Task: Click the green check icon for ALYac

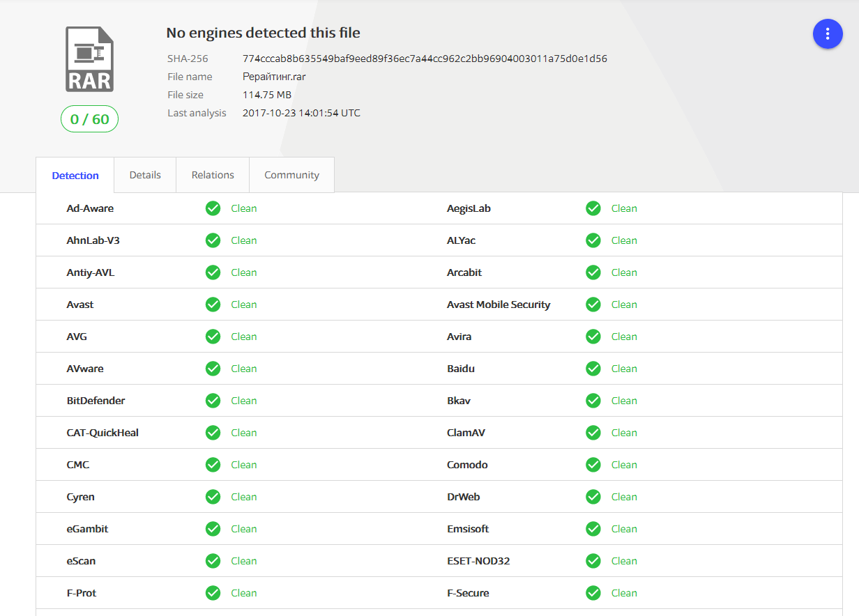Action: pos(593,240)
